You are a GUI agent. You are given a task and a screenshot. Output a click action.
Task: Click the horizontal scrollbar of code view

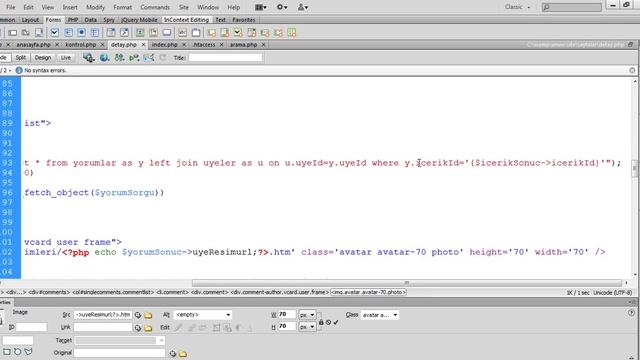(x=407, y=283)
